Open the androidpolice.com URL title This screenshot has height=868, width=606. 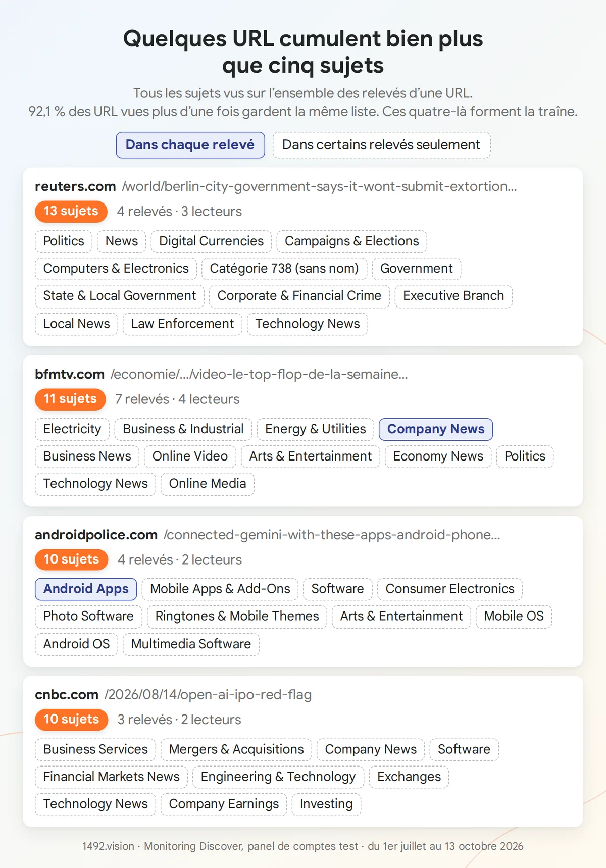click(268, 535)
